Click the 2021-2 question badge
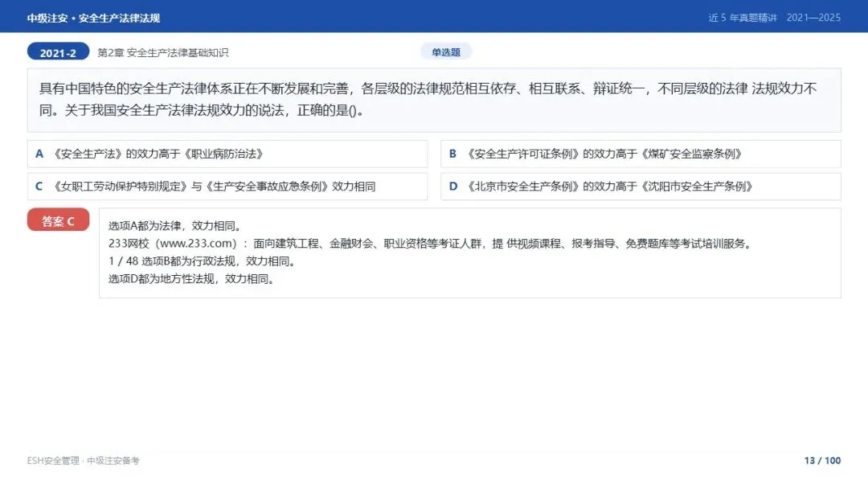Viewport: 868px width, 489px height. (58, 52)
